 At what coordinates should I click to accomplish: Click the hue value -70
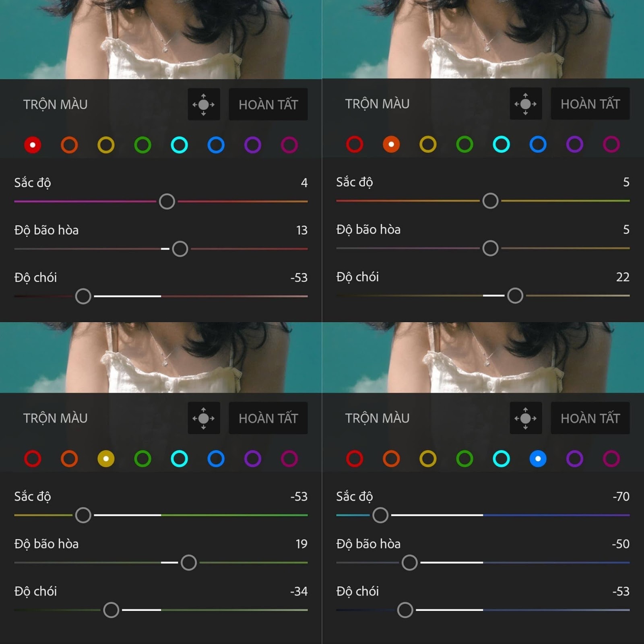point(621,496)
